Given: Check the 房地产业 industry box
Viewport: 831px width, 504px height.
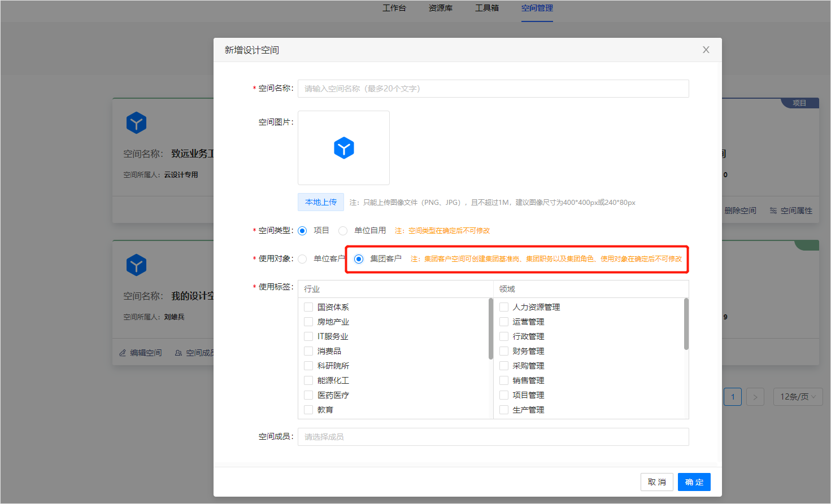Looking at the screenshot, I should pos(308,322).
